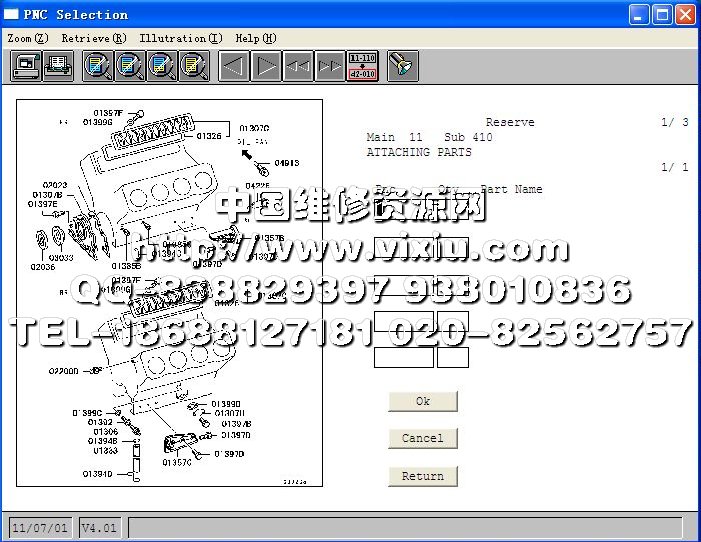Advance with the single right arrow

coord(267,66)
